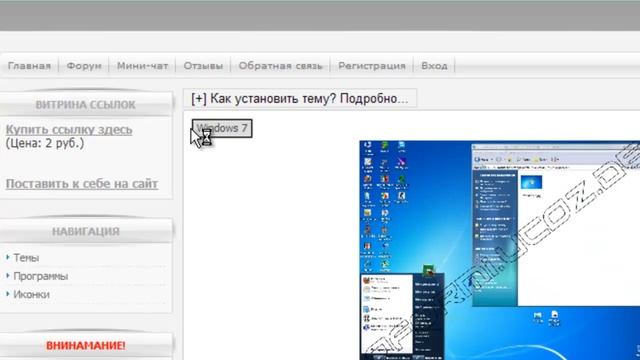Select the "(Цена: 2 руб.)" text
The image size is (640, 360).
click(45, 143)
